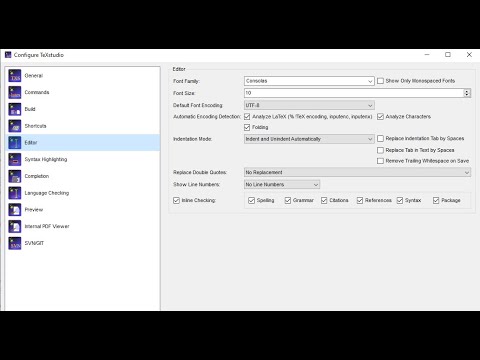
Task: Enable Replace Tab in Text by Spaces
Action: point(380,150)
